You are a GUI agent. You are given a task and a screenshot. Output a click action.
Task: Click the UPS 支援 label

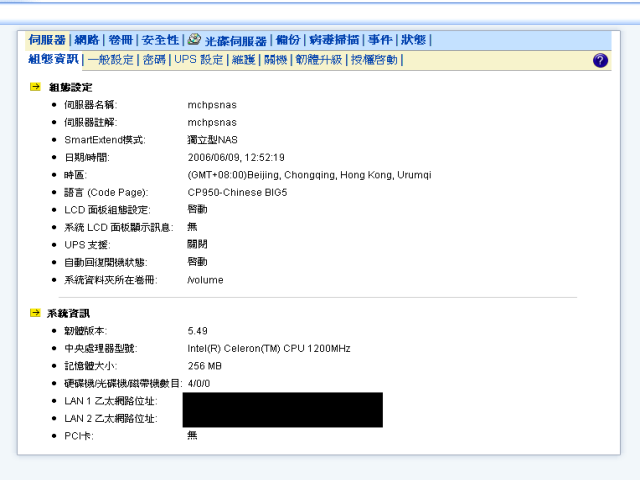point(87,245)
